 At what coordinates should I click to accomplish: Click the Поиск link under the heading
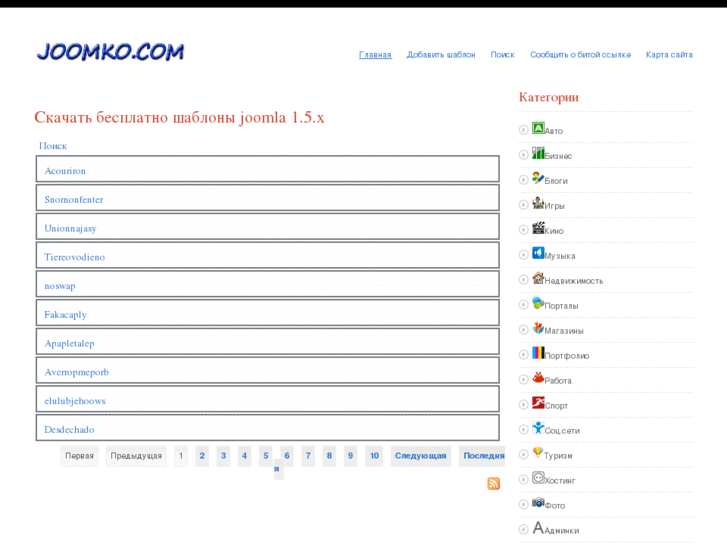(x=53, y=146)
